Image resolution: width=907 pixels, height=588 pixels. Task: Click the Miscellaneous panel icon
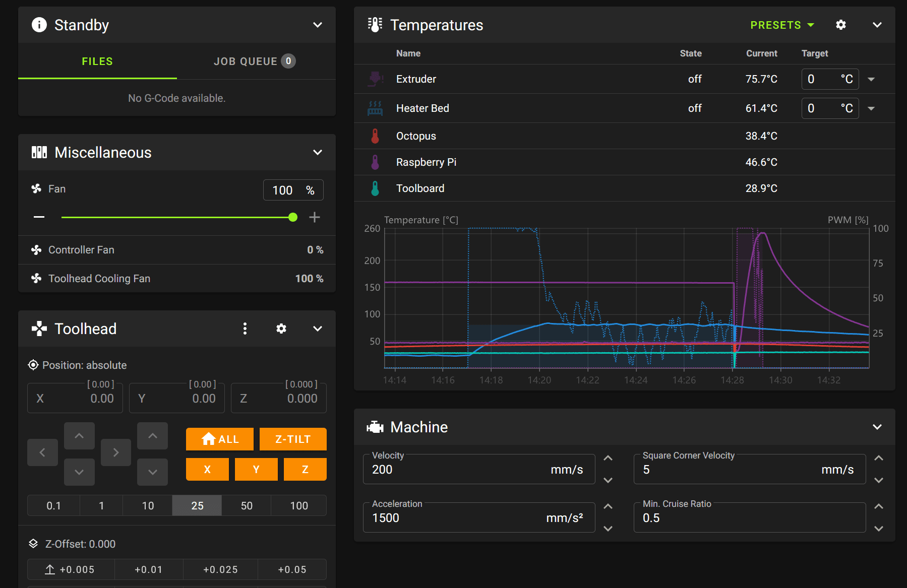click(x=39, y=152)
